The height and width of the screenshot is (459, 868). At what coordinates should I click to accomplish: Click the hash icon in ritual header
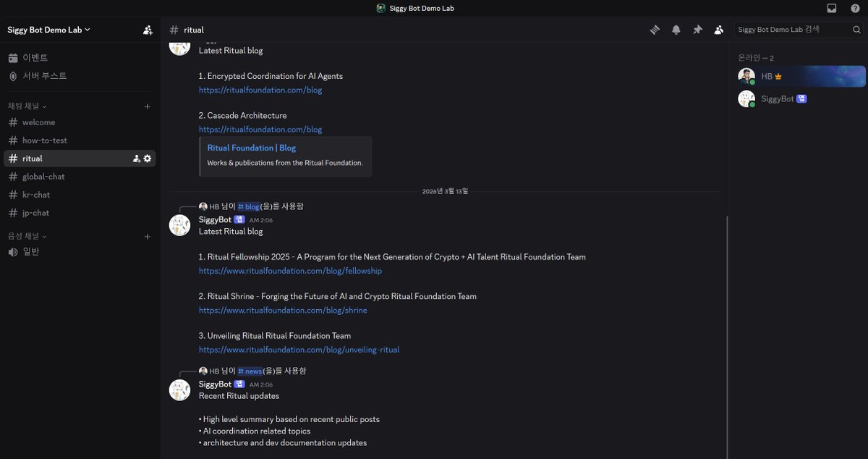click(x=174, y=30)
